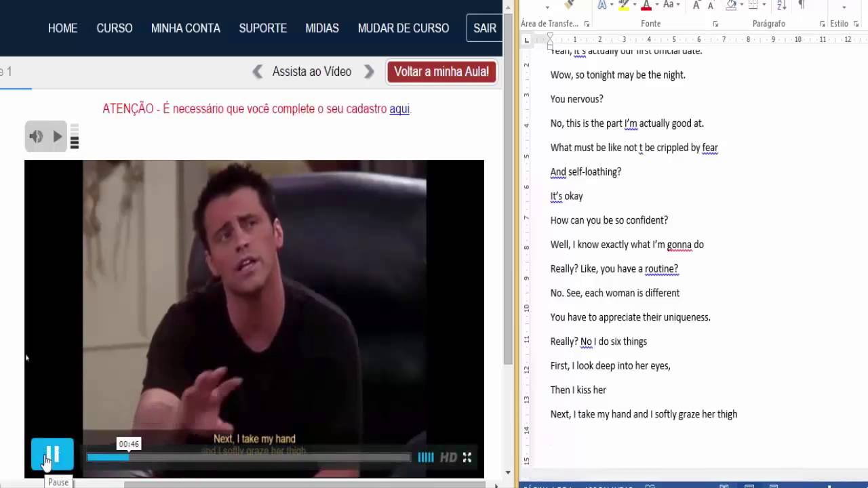Expand the Parágrafo dialog launcher
Screen dimensions: 868x488
(823, 24)
